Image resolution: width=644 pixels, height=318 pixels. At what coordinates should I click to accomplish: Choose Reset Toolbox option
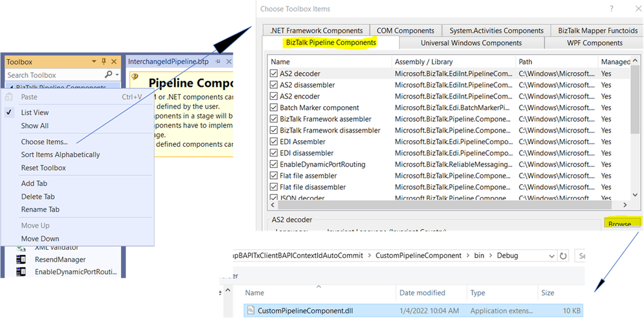click(43, 168)
